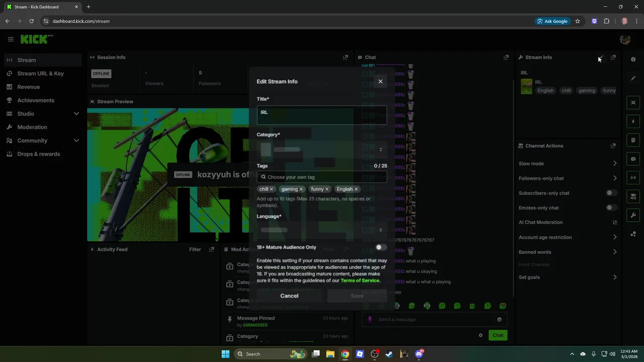Pop out the Stream info panel
The height and width of the screenshot is (362, 644).
[613, 57]
